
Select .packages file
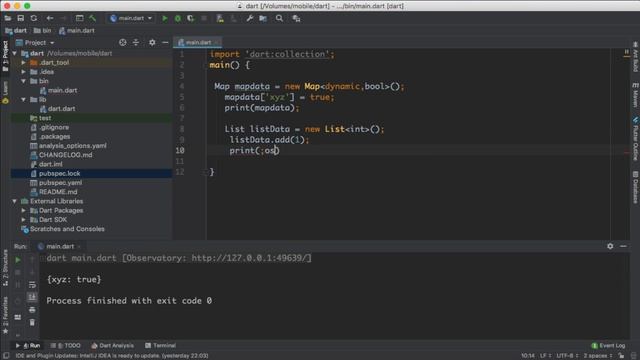(x=55, y=136)
